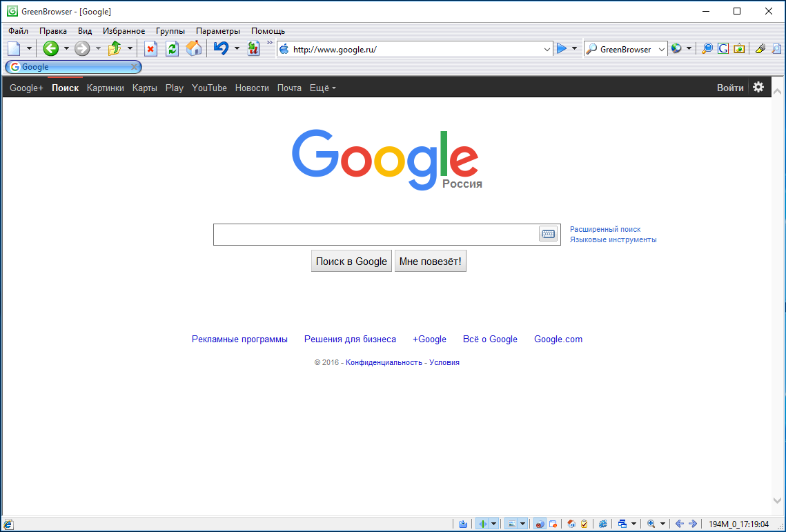Expand the Back history dropdown arrow
This screenshot has height=532, width=786.
(66, 48)
